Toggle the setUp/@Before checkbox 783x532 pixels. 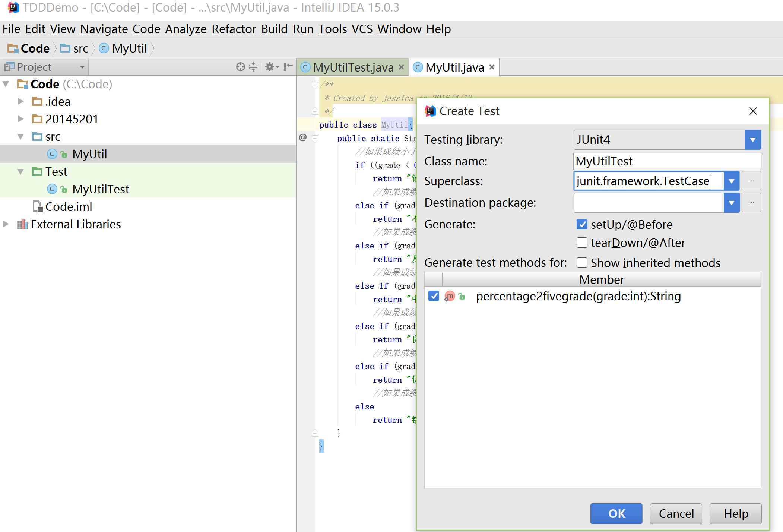[582, 224]
